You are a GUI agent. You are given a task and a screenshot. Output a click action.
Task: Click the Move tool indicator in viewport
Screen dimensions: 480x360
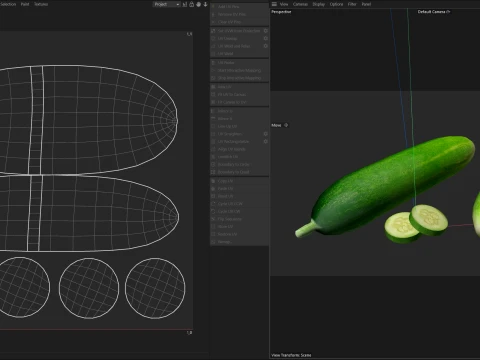(280, 125)
